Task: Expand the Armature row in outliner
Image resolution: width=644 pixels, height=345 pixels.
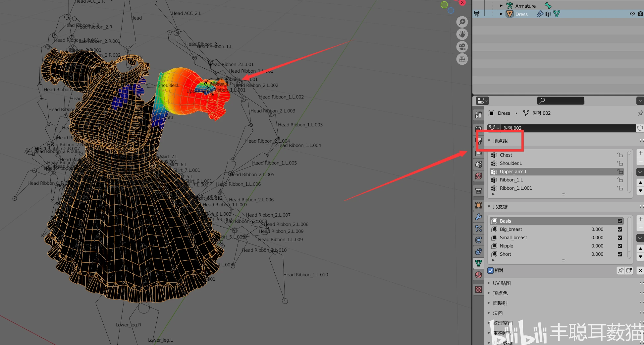Action: [x=501, y=6]
